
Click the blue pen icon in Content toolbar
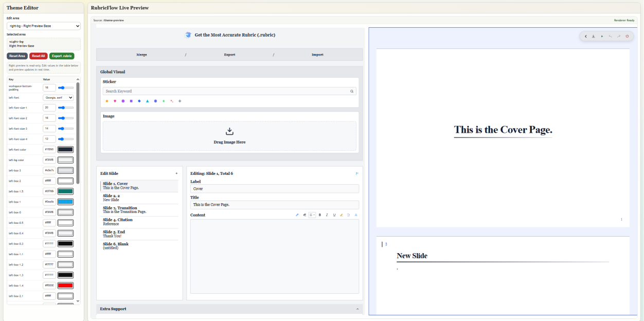297,215
